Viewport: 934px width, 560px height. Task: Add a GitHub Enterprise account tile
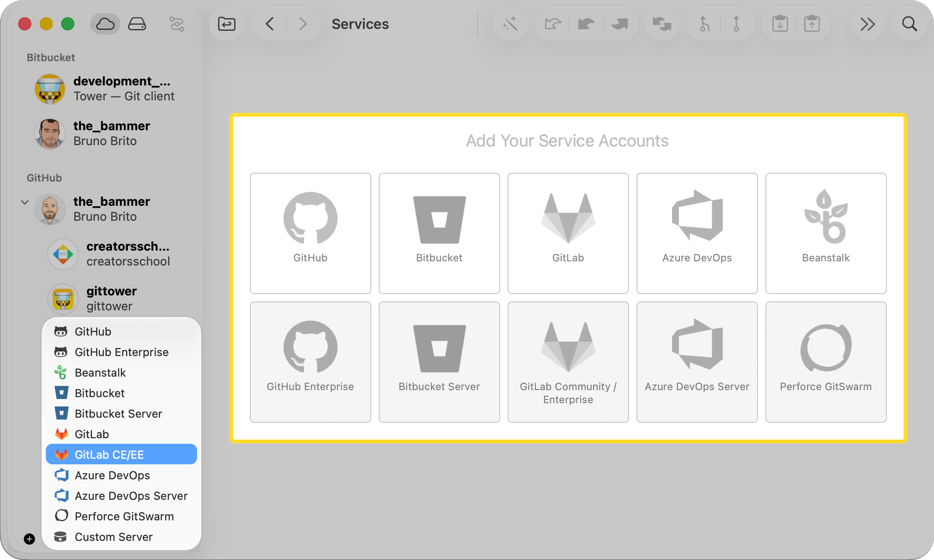311,362
